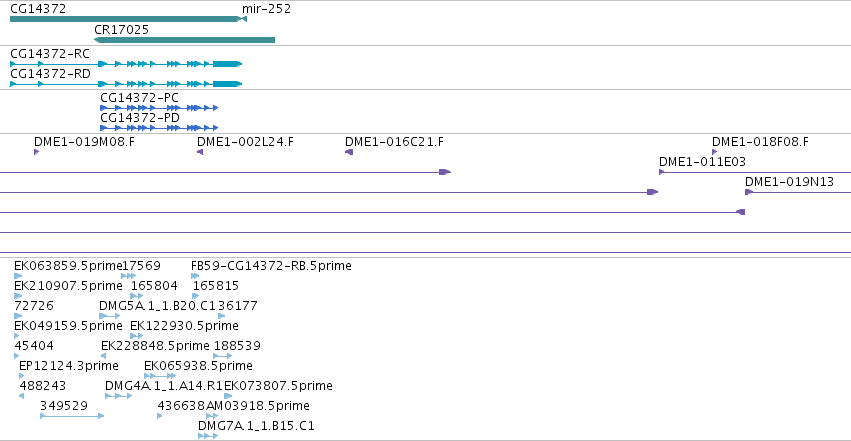Select the DMG4A.1_1.A14.R1 EST glyph
This screenshot has width=851, height=441.
click(x=118, y=396)
